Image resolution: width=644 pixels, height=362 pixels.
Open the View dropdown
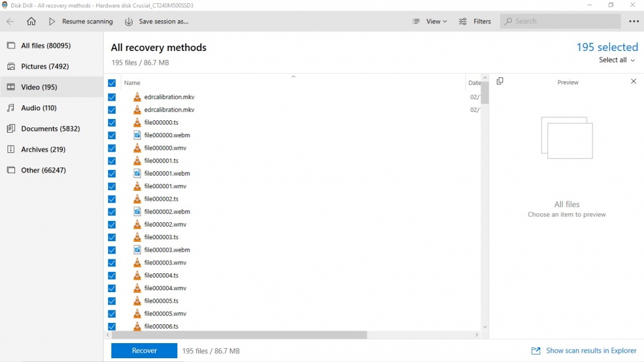tap(436, 21)
